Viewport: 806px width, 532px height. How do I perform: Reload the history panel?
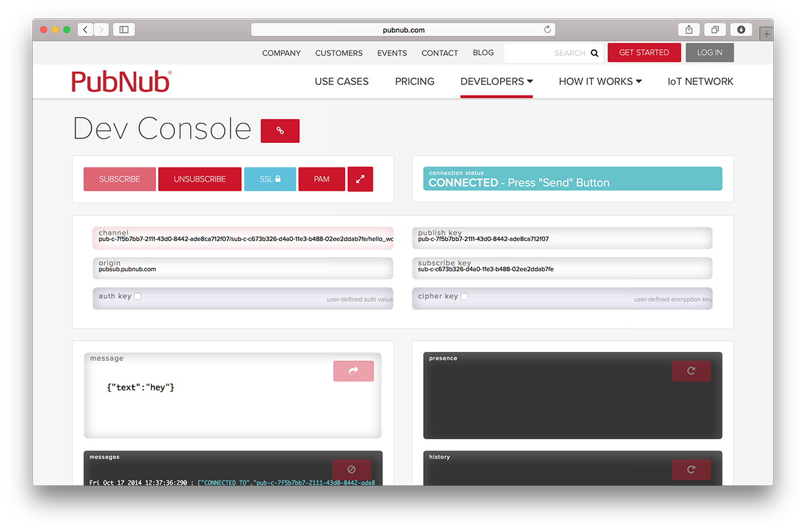tap(691, 469)
